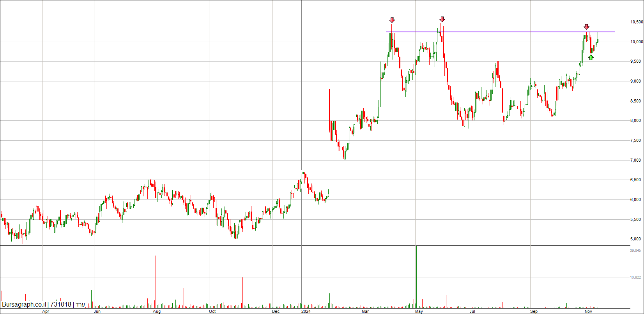Click the 39,645 volume axis label
Screen dimensions: 644x314
click(x=635, y=250)
